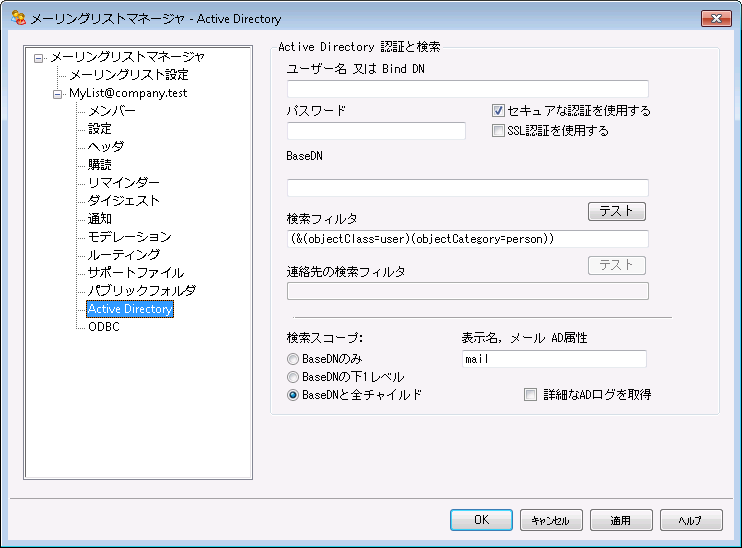
Task: Select the top メーリングリストマネージャ tree label
Action: (x=128, y=57)
